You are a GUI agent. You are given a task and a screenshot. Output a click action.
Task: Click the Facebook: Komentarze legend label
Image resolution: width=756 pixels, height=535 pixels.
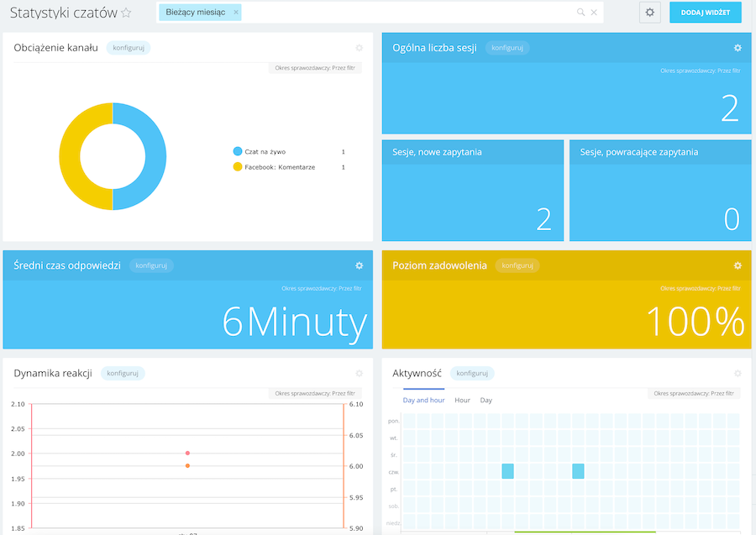(280, 167)
